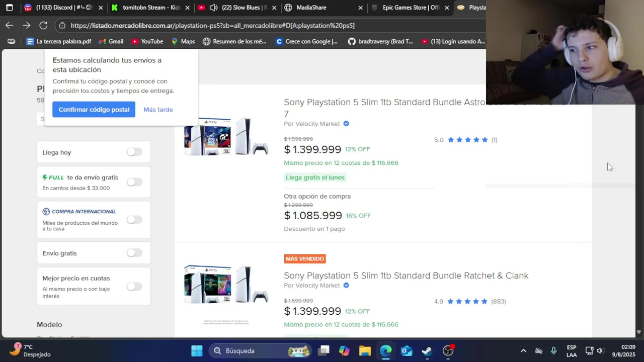Click verified badge on Ratchet bundle seller

pyautogui.click(x=346, y=286)
